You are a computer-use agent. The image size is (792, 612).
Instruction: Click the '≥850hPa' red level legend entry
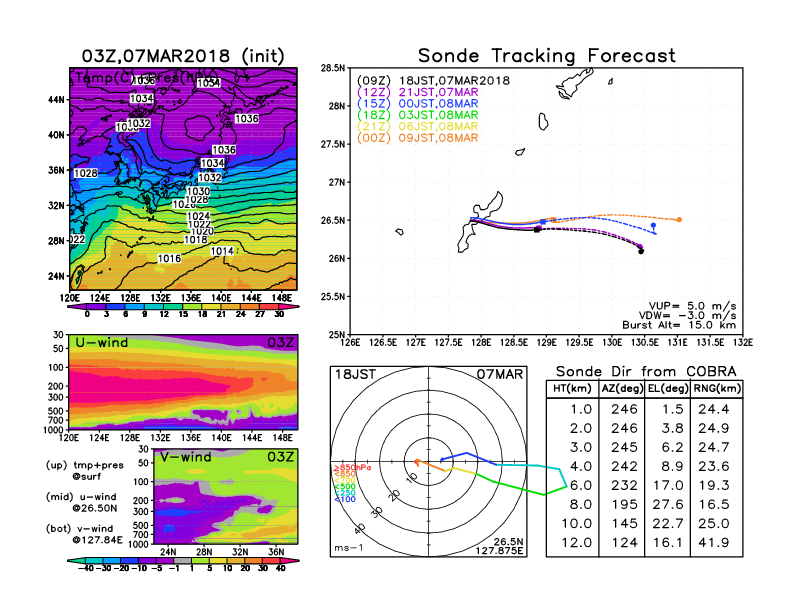coord(352,468)
